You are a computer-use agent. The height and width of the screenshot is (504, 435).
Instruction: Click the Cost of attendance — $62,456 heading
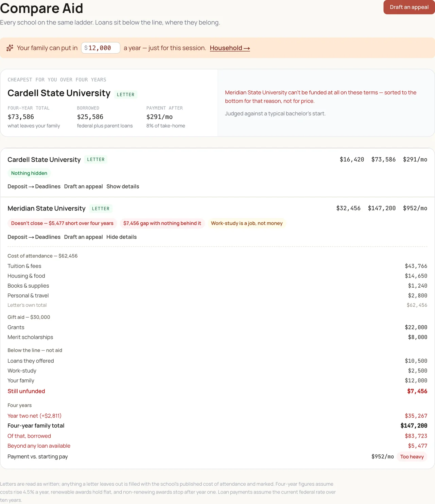tap(42, 256)
